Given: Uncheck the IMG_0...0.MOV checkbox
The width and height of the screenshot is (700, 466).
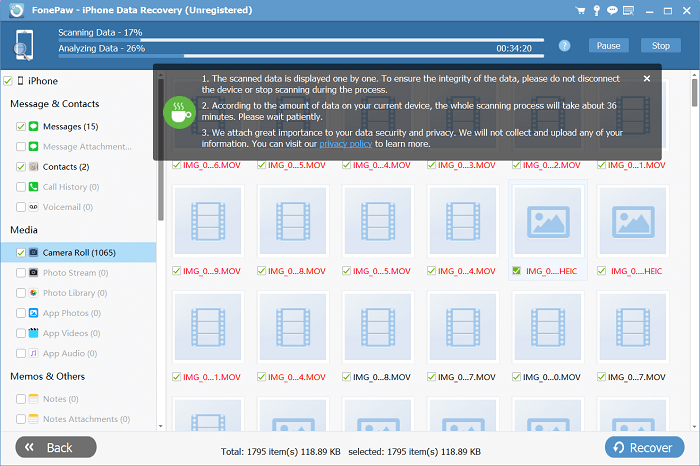Looking at the screenshot, I should point(517,377).
